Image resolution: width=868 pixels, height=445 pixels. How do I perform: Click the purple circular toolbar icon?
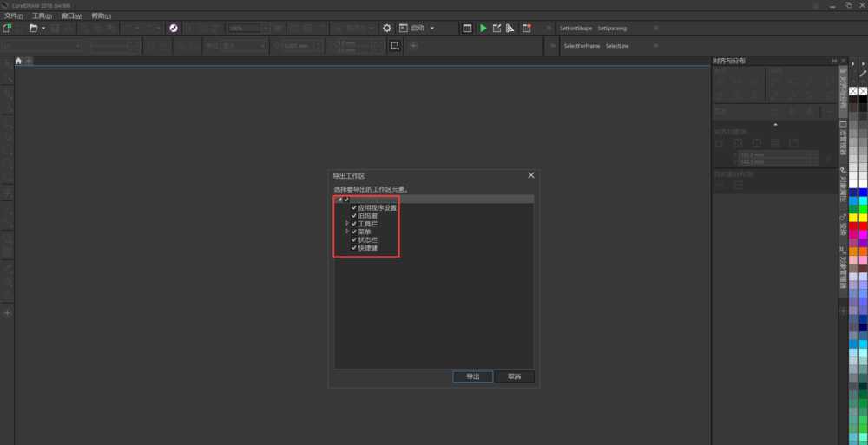(x=173, y=29)
